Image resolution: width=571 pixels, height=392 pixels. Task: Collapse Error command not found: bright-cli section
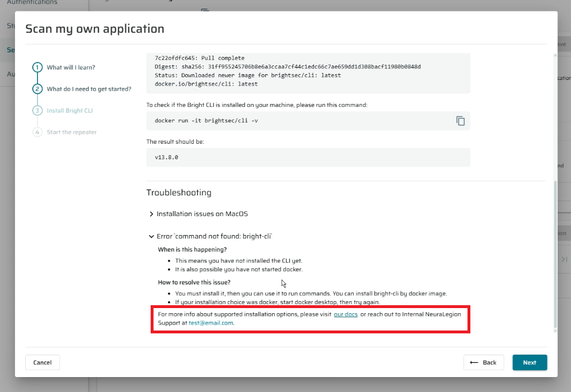point(210,237)
